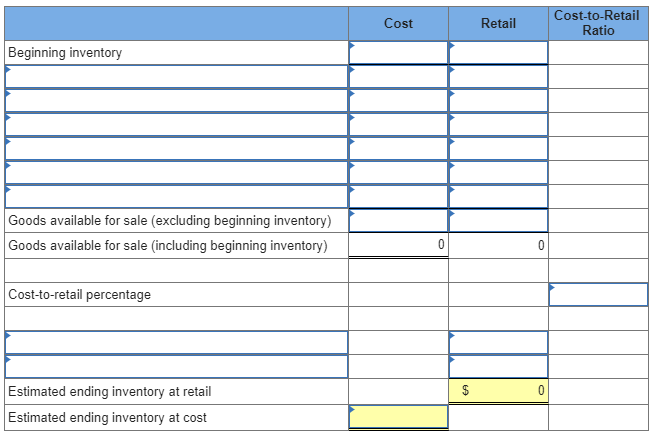Click Retail cell for Goods available excluding beginning inventory
653x435 pixels.
498,221
